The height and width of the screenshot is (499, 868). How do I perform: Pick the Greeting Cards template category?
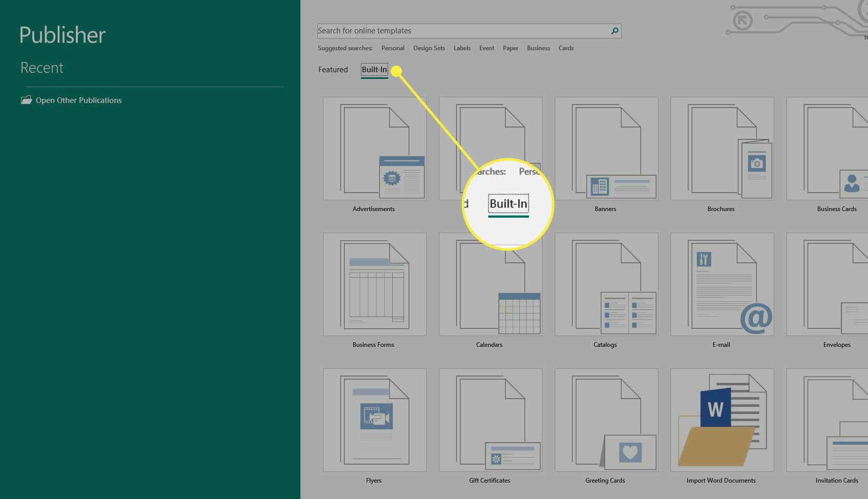point(606,426)
